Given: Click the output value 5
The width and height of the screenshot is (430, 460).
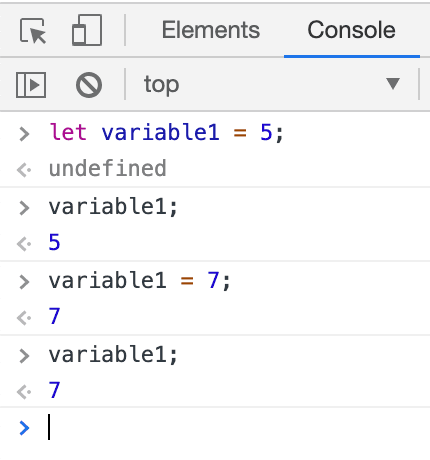Looking at the screenshot, I should 54,242.
